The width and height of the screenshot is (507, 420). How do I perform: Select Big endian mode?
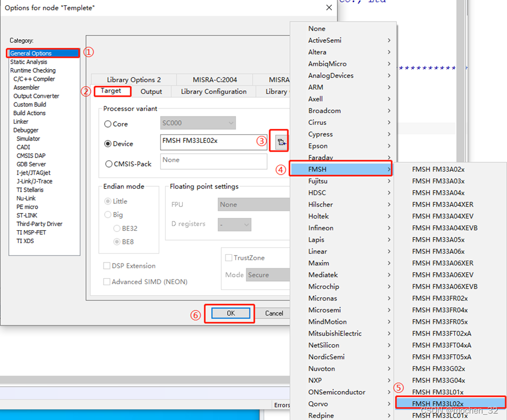[x=108, y=214]
